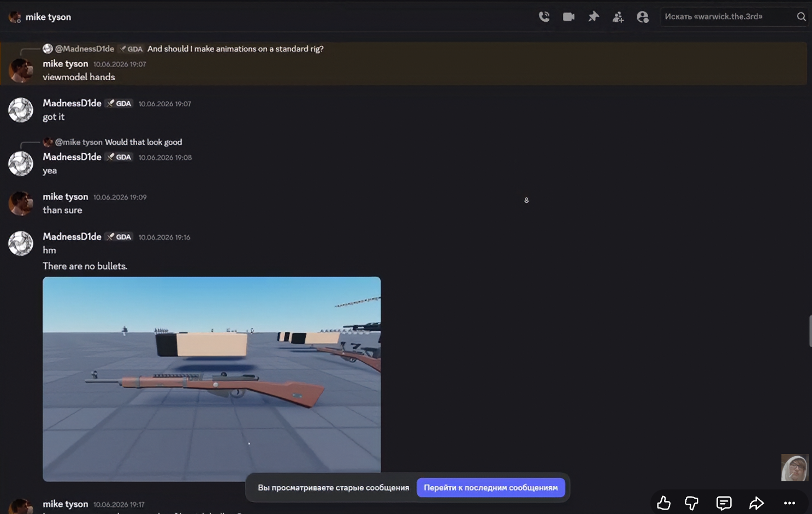Start a video call

[x=568, y=17]
